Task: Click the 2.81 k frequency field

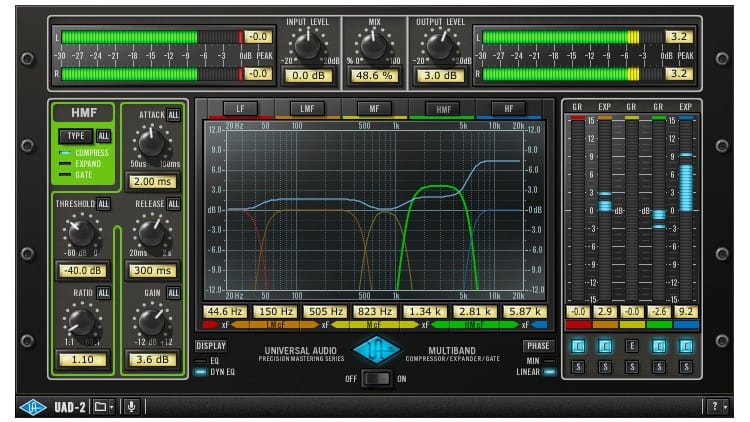Action: click(475, 311)
